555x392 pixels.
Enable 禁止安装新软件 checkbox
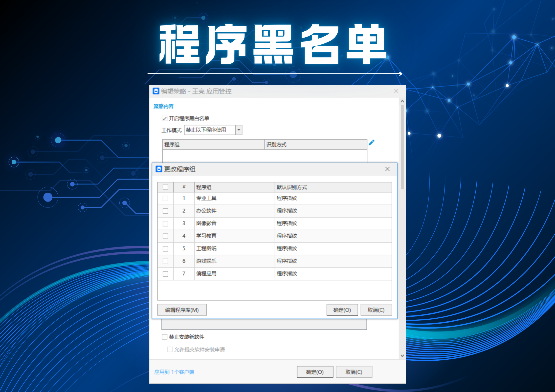point(164,337)
